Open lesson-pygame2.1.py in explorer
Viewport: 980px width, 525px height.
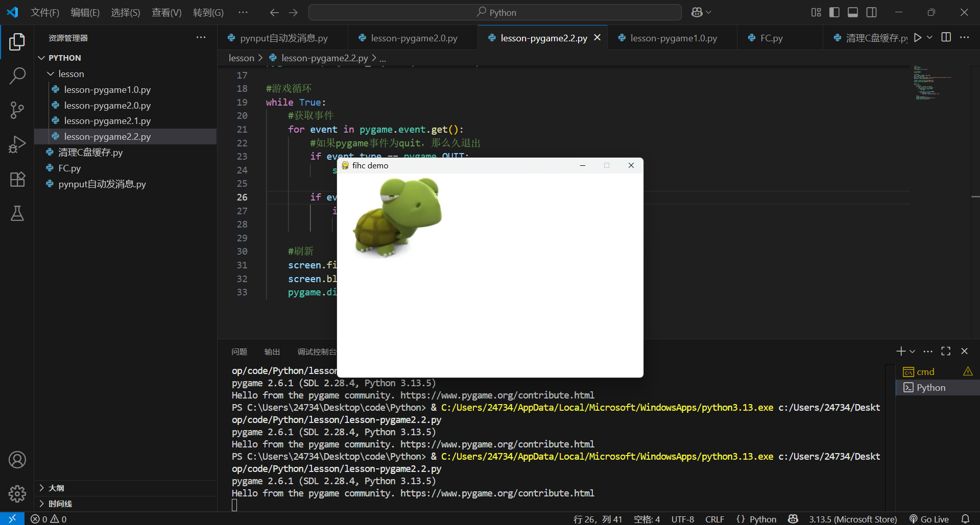pyautogui.click(x=126, y=121)
